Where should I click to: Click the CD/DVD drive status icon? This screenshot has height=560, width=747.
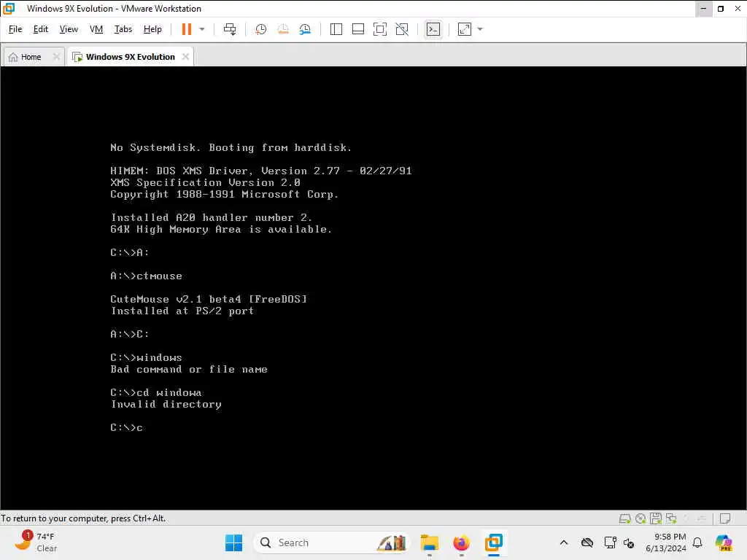click(x=640, y=518)
